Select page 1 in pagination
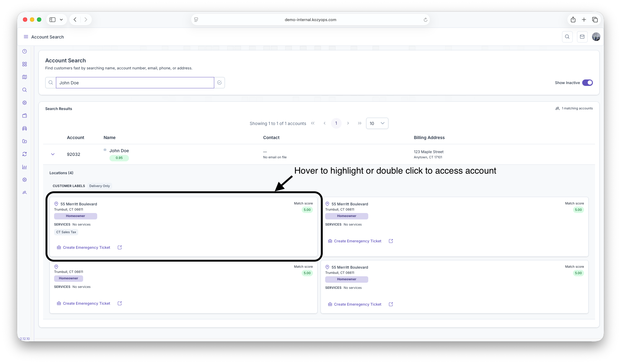The image size is (621, 364). click(336, 123)
